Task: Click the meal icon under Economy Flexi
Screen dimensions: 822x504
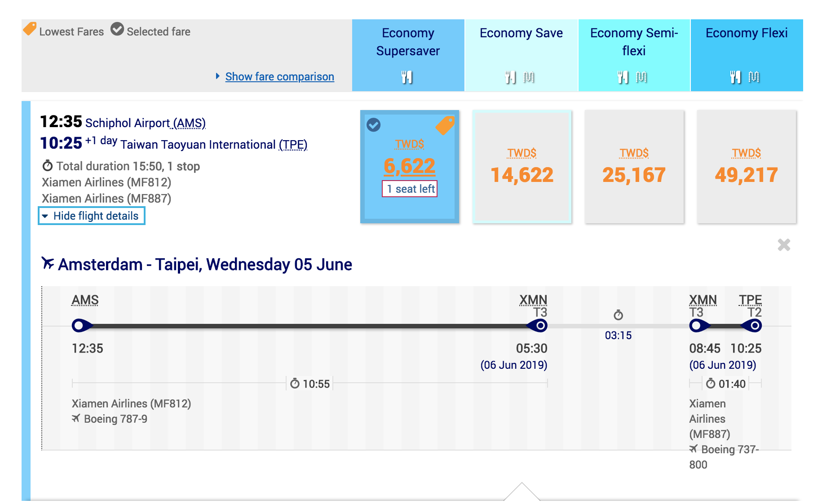Action: tap(735, 77)
